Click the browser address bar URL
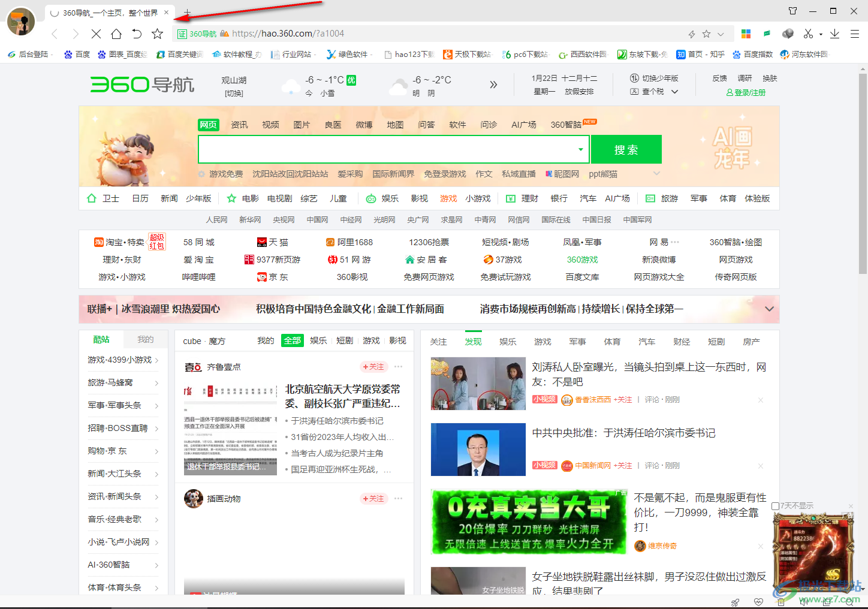This screenshot has height=609, width=868. pos(288,34)
